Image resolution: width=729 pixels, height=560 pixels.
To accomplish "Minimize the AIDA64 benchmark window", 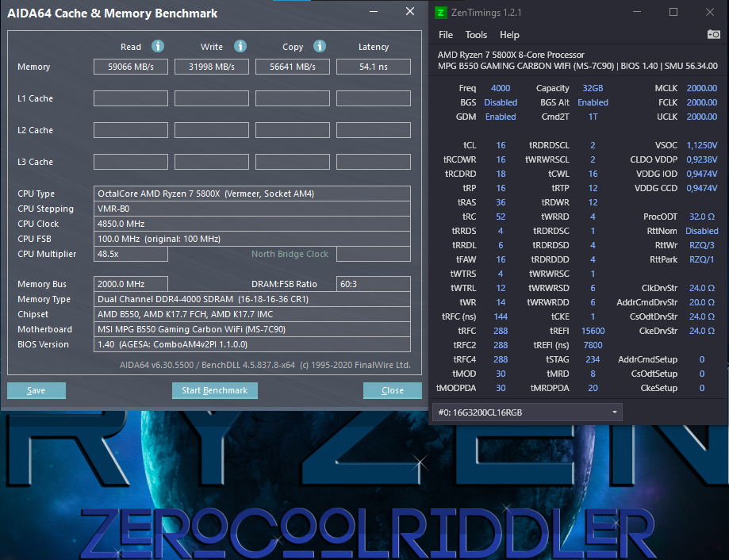I will (374, 11).
